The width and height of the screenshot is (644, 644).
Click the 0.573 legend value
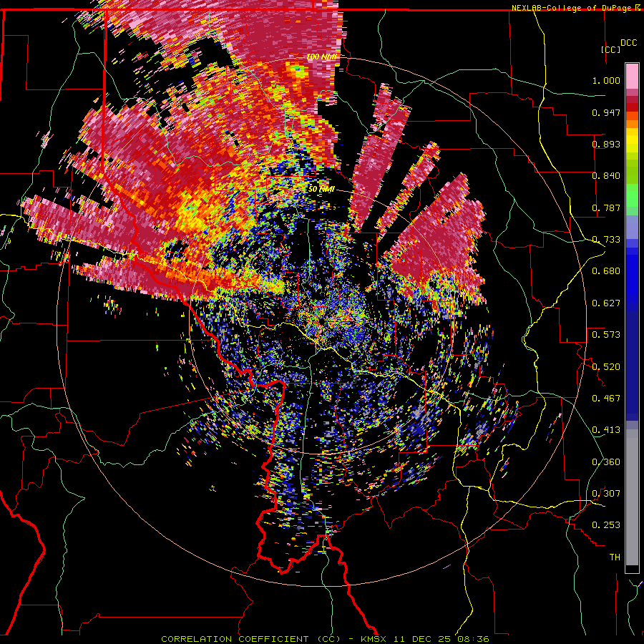coord(606,335)
